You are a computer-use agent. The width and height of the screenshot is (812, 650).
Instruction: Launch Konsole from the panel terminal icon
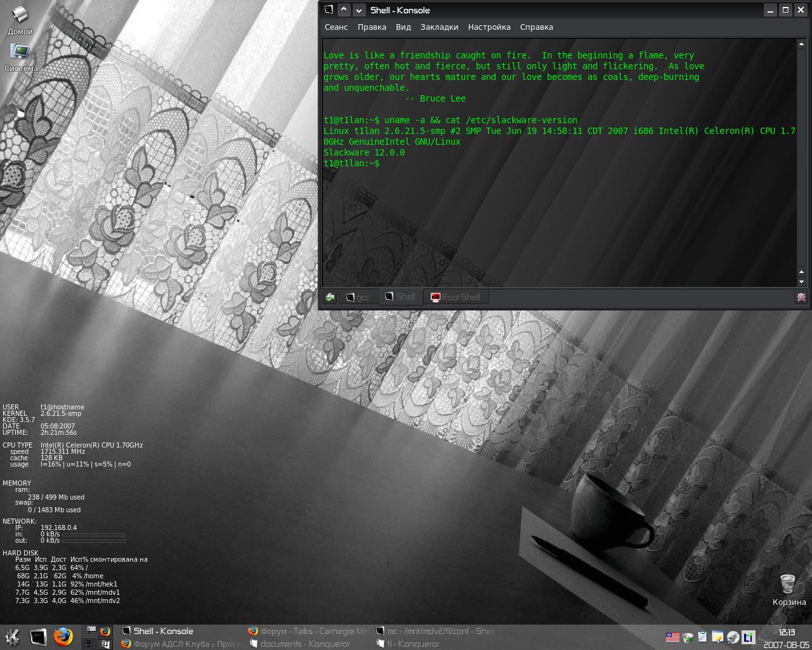tap(38, 637)
